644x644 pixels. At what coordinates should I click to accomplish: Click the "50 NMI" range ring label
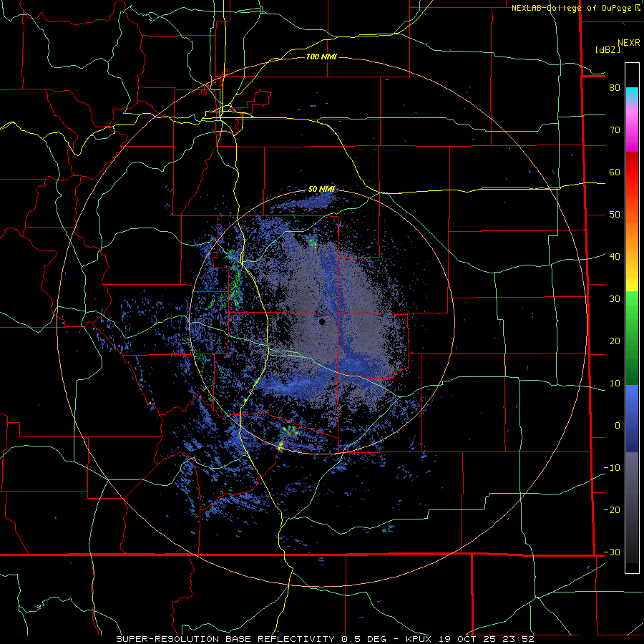click(321, 189)
